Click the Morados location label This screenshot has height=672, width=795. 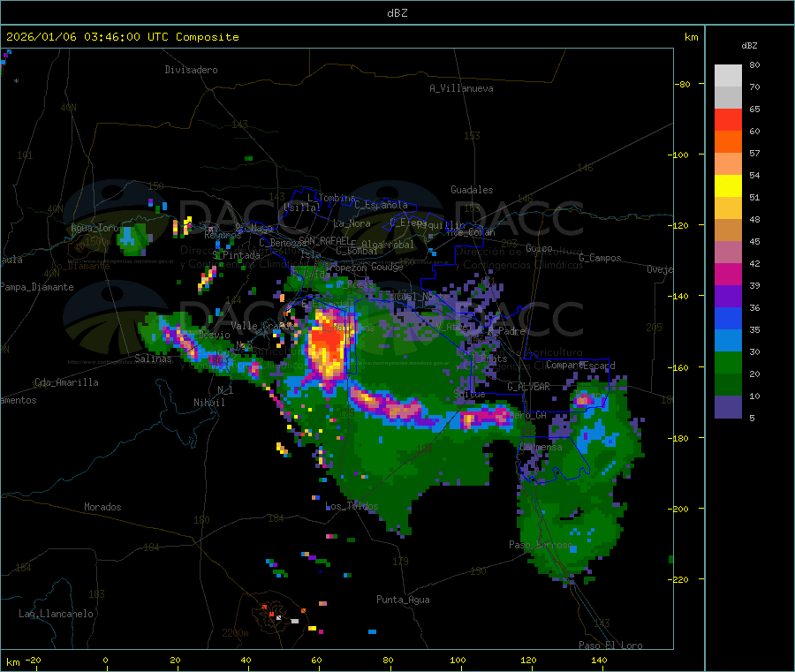tap(102, 507)
